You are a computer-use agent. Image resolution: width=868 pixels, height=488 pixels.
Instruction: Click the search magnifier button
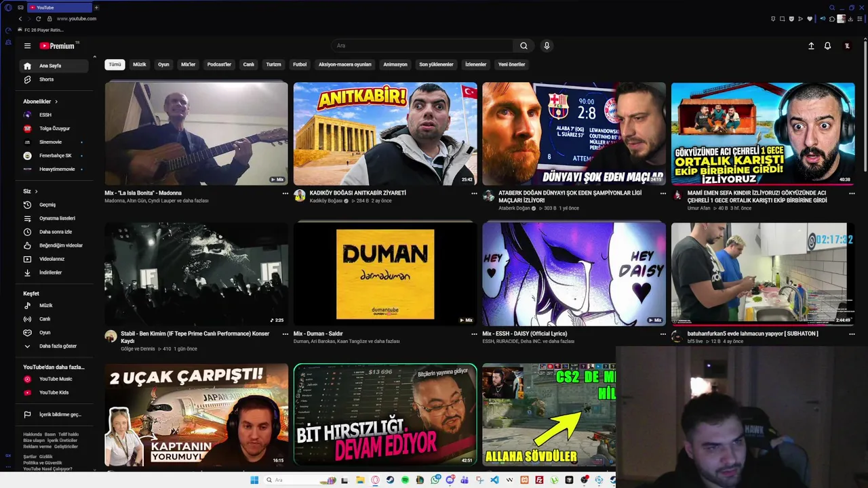point(524,46)
